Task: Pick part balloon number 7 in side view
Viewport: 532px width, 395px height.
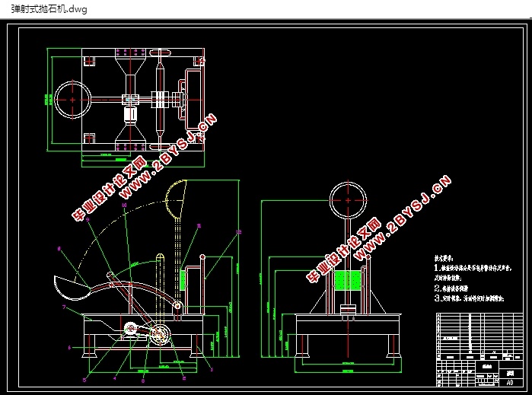Action: [64, 307]
